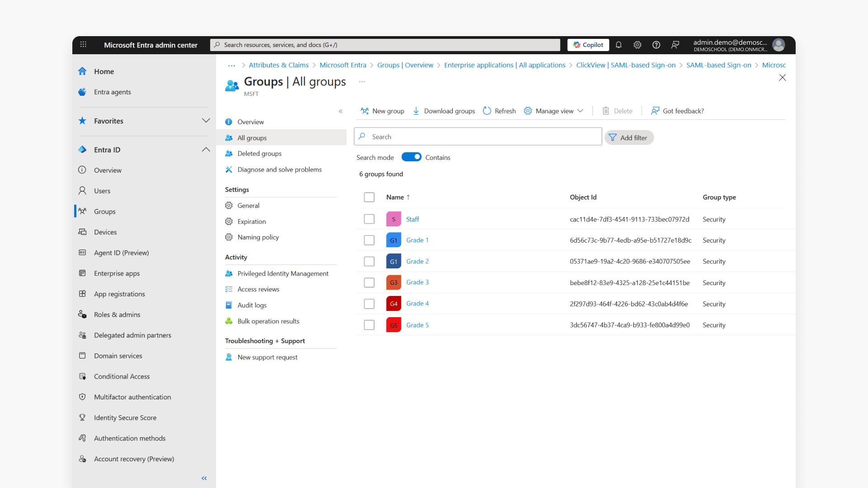The width and height of the screenshot is (868, 488).
Task: Open the Grade 4 group link
Action: click(x=417, y=304)
